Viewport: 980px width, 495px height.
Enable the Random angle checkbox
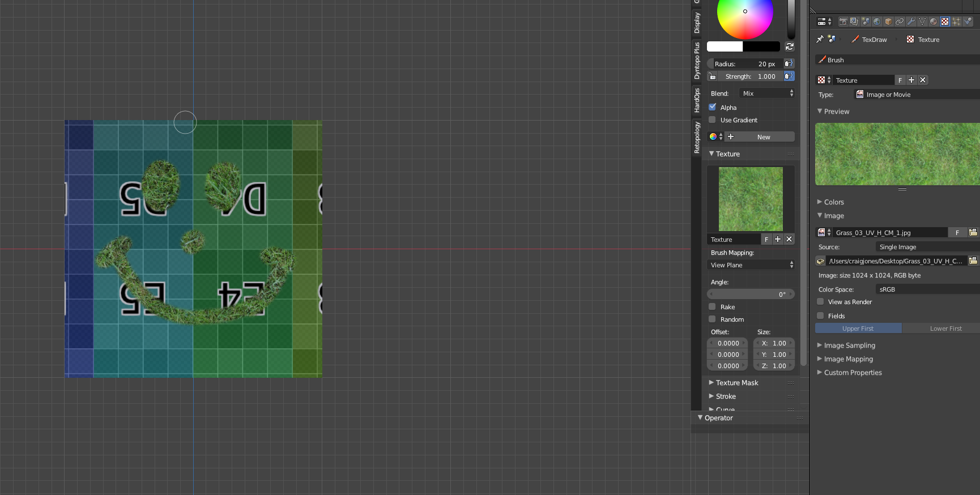point(713,319)
